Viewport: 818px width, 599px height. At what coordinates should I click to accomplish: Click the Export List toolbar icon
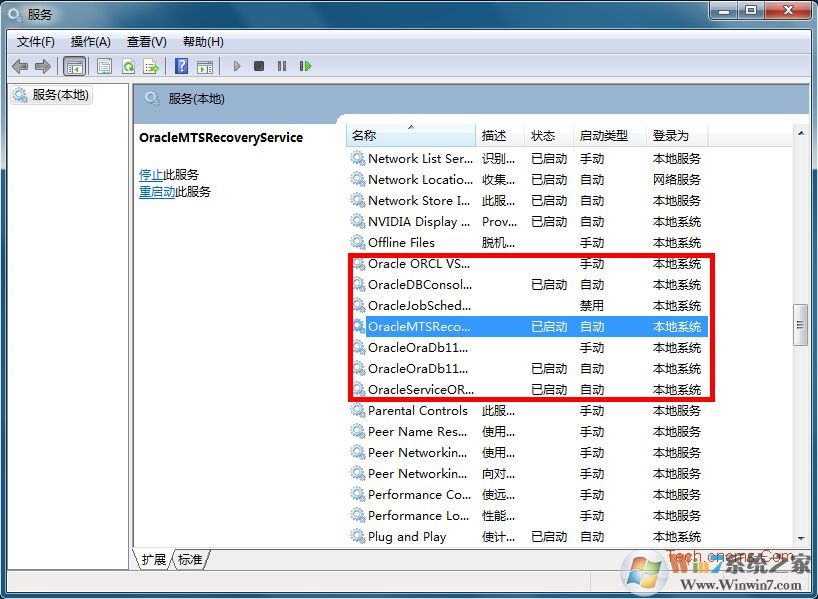151,66
